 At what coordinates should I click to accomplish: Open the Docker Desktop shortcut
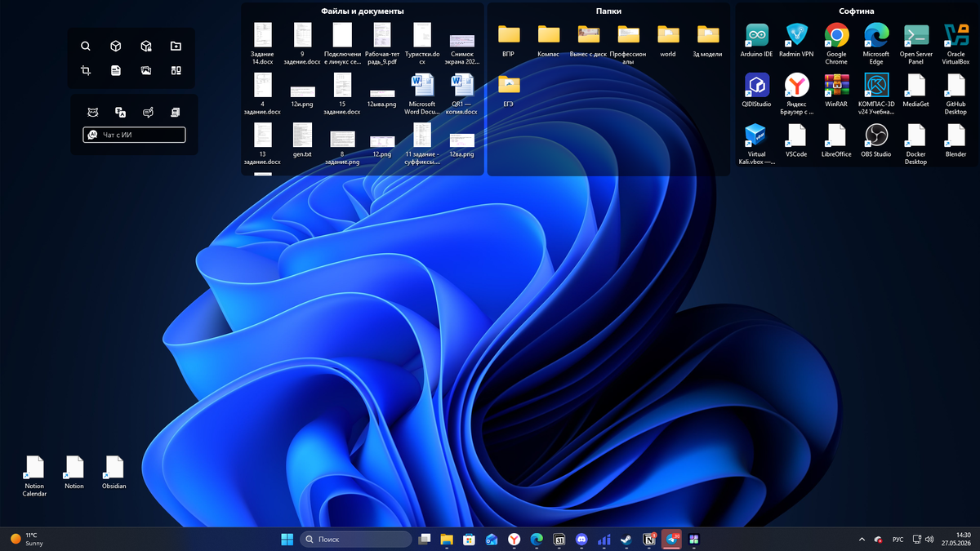click(916, 144)
